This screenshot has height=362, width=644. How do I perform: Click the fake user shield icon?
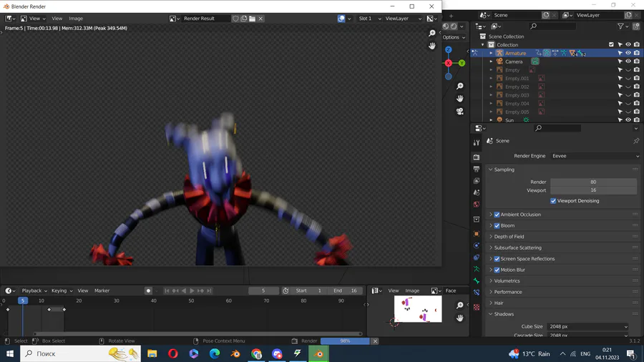(x=235, y=19)
